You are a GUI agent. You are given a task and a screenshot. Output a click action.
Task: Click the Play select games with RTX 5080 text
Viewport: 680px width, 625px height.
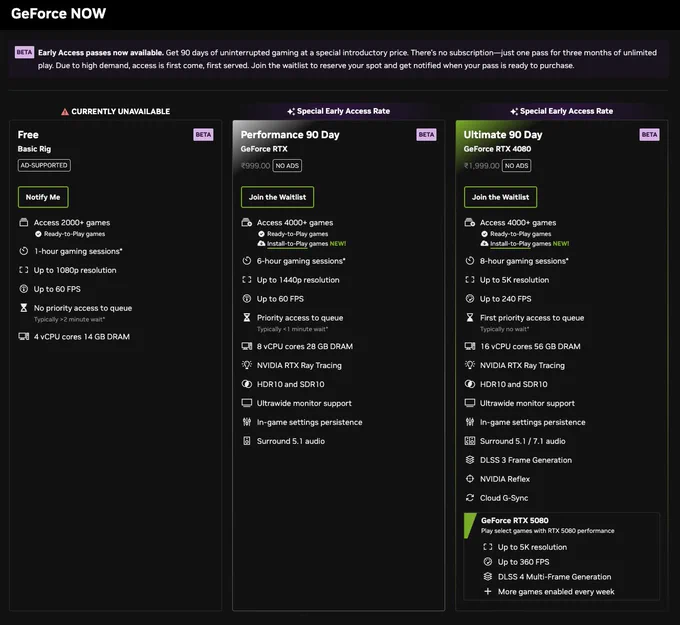[548, 531]
